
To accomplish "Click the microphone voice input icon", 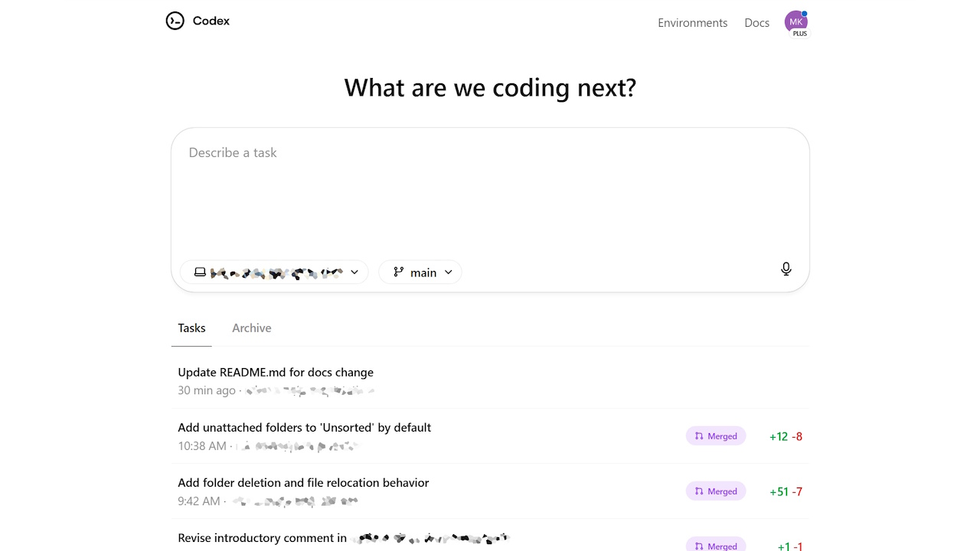I will [786, 269].
